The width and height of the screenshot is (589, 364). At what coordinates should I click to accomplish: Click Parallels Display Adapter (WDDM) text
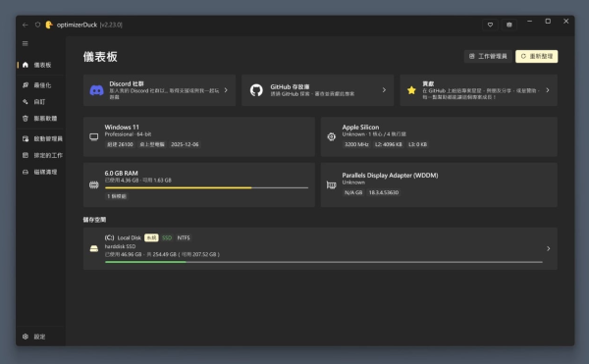coord(390,176)
